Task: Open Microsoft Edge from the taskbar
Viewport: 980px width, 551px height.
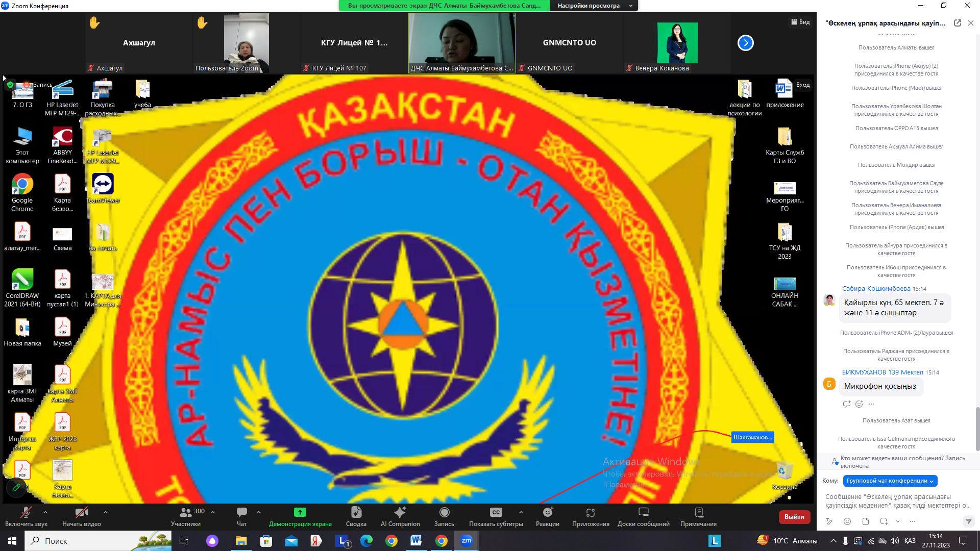Action: pyautogui.click(x=366, y=541)
